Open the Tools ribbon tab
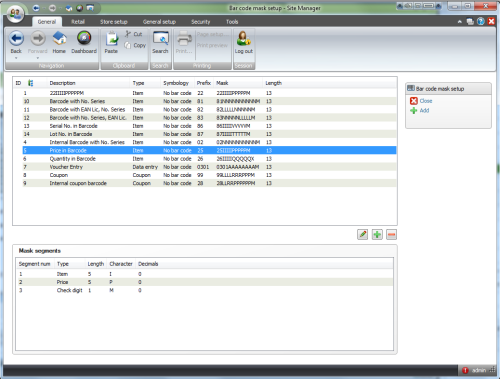The width and height of the screenshot is (500, 379). click(x=232, y=22)
